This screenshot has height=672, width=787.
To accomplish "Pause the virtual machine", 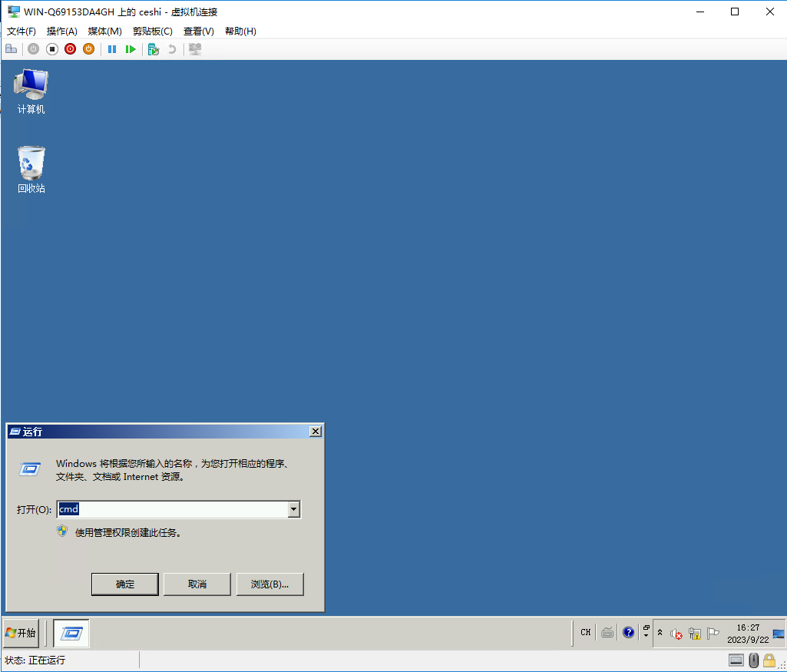I will point(112,49).
